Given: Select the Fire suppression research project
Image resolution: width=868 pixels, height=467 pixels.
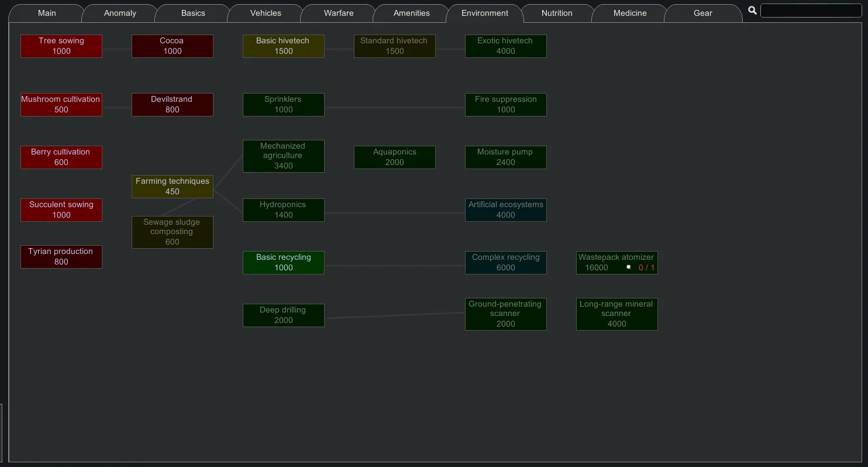Looking at the screenshot, I should [x=506, y=105].
